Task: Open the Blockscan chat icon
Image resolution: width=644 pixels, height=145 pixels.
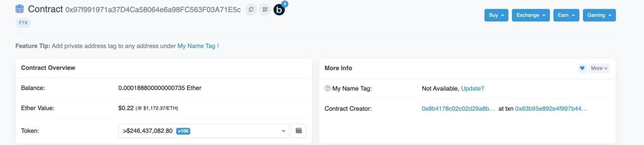Action: 279,10
